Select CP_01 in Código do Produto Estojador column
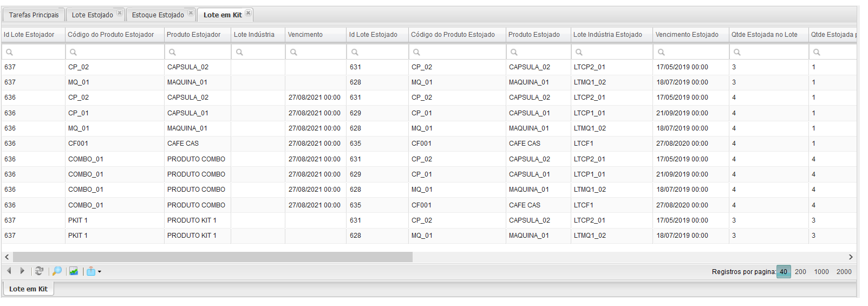The width and height of the screenshot is (868, 306). (79, 113)
